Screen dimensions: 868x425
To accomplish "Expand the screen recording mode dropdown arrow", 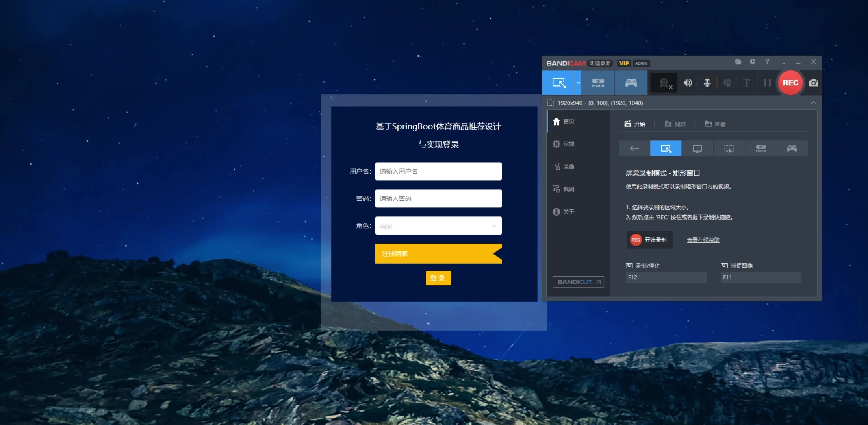I will [578, 83].
